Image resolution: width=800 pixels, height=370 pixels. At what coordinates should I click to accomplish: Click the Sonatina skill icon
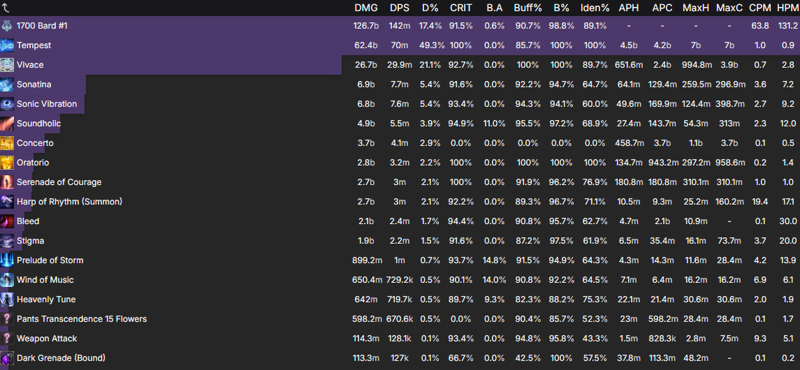[x=7, y=84]
